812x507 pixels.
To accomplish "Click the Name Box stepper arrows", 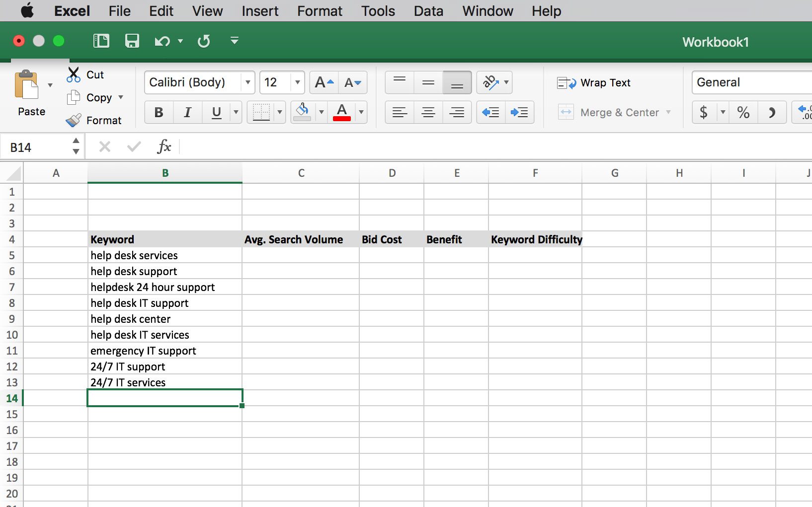I will pyautogui.click(x=76, y=146).
